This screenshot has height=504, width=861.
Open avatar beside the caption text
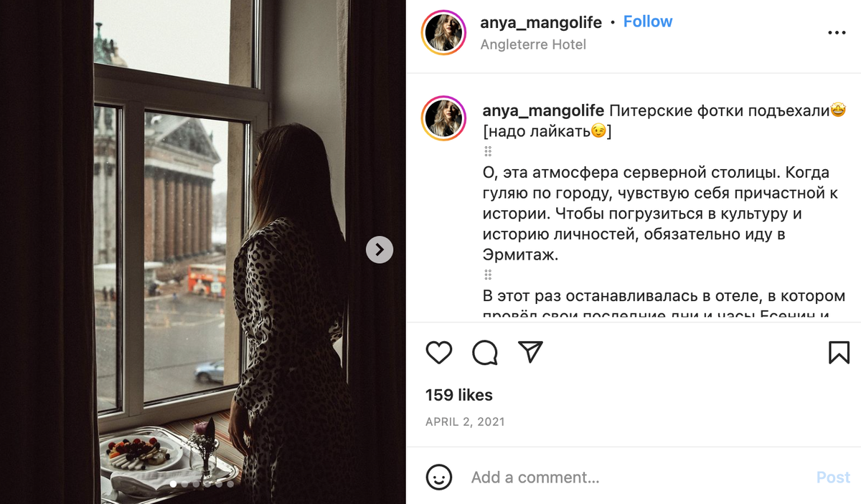[444, 118]
